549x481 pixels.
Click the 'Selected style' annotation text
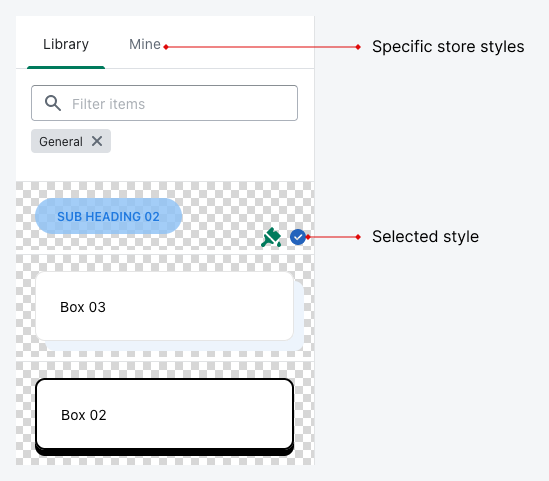pyautogui.click(x=425, y=237)
